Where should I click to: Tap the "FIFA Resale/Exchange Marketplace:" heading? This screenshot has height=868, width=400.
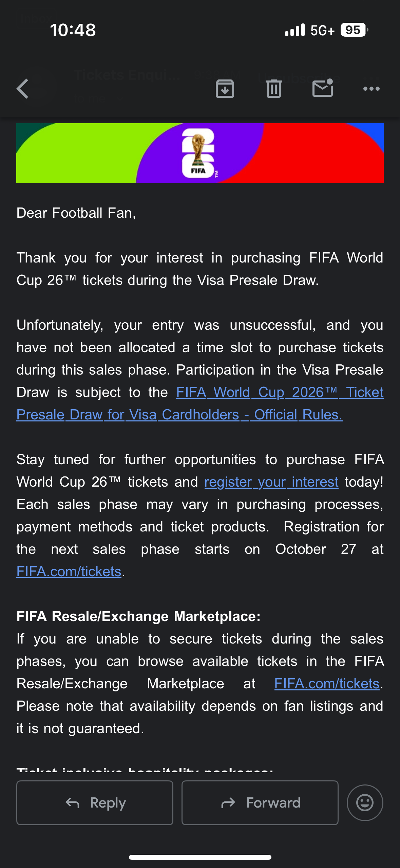(x=138, y=616)
